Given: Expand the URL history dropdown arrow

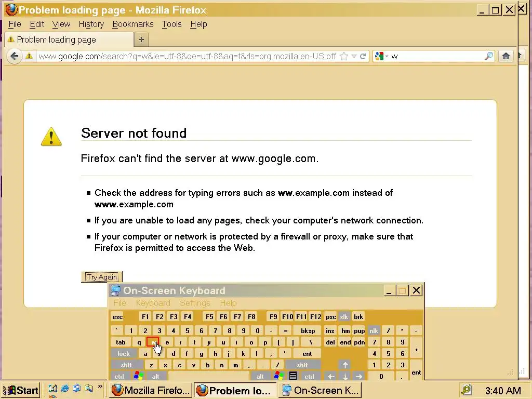Looking at the screenshot, I should click(x=354, y=56).
